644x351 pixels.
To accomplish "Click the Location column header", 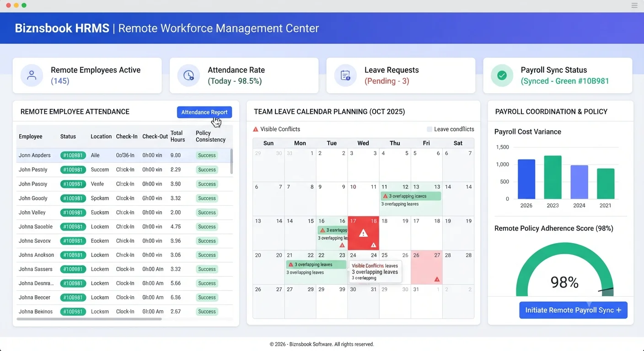I will [101, 137].
